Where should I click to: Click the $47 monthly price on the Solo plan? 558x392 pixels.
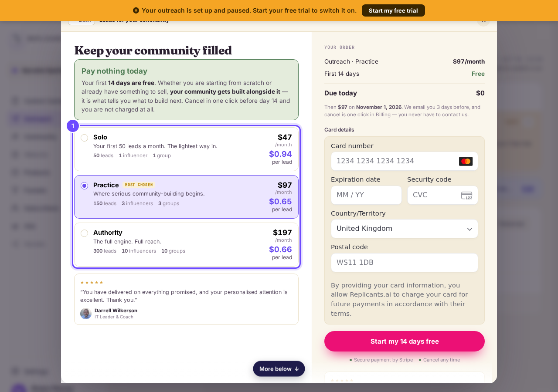(285, 137)
